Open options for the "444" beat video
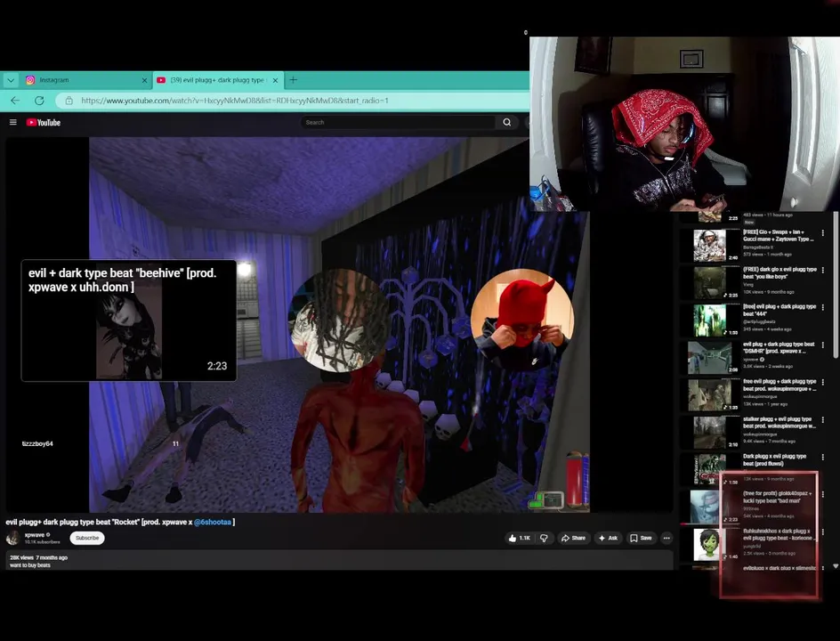Screen dimensions: 840x641 pyautogui.click(x=823, y=308)
